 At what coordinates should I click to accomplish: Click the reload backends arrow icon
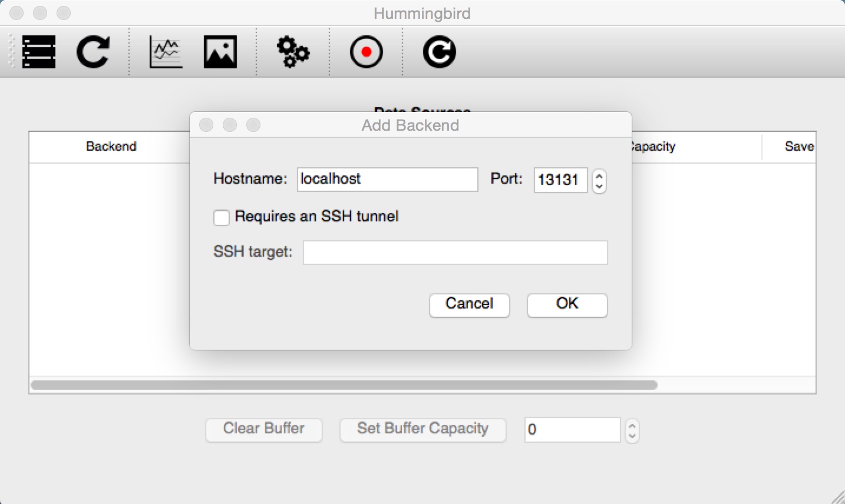(93, 52)
